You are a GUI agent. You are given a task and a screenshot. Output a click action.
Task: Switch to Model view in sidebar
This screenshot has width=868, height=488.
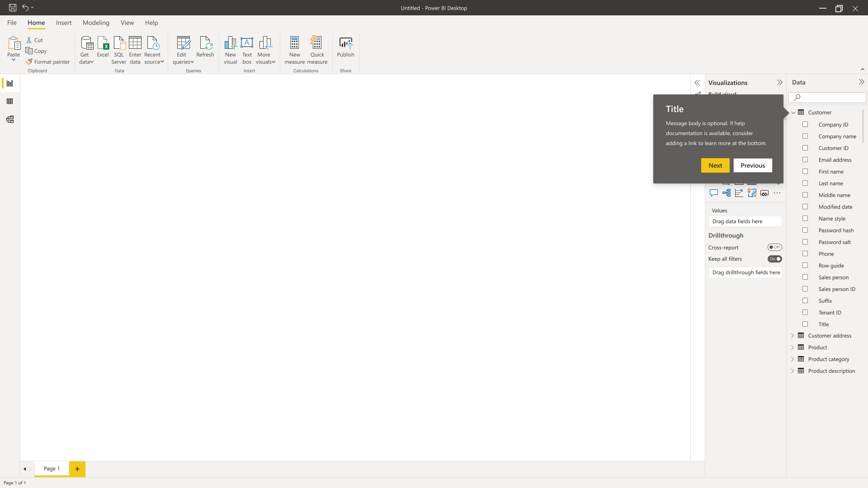point(10,120)
